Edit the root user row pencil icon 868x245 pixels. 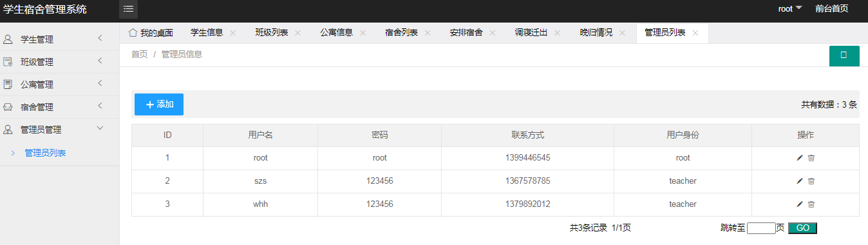(800, 158)
